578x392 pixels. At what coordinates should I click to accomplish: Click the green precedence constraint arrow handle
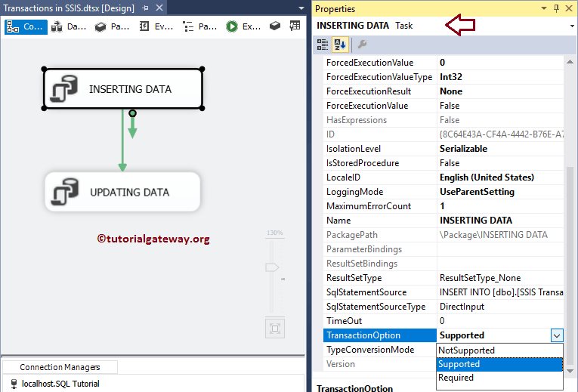[x=133, y=125]
